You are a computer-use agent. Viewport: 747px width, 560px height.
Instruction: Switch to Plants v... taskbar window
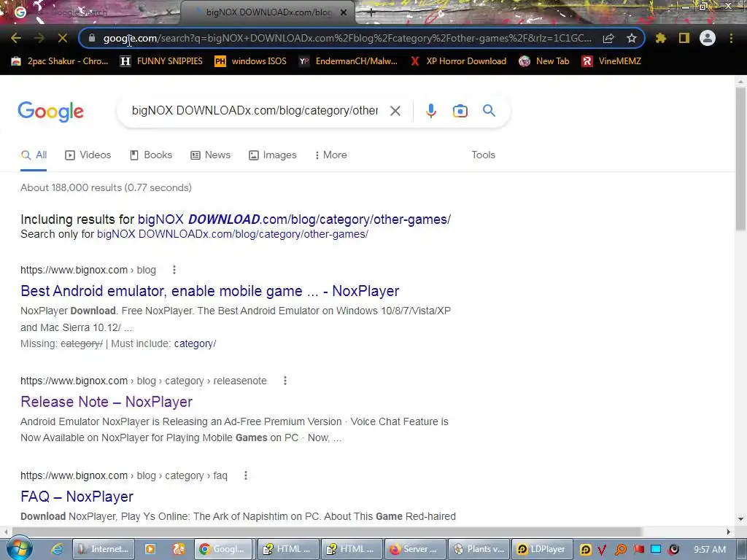(x=479, y=549)
